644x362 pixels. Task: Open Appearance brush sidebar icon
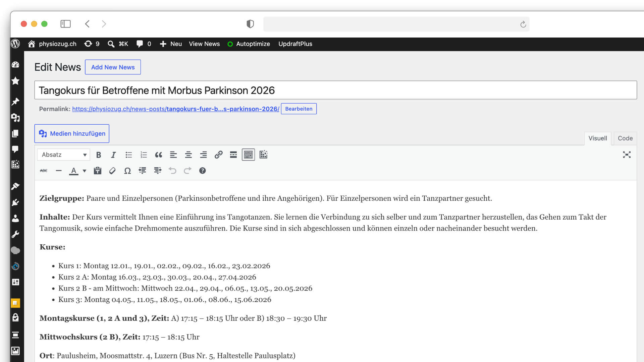(15, 186)
